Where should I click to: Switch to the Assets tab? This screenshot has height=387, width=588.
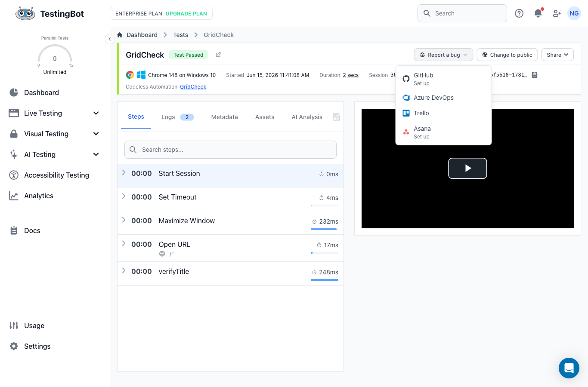[265, 117]
